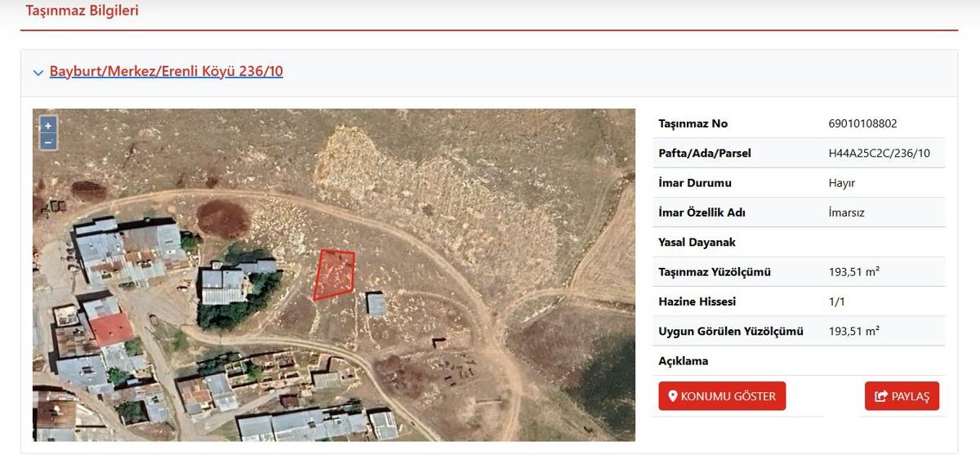Image resolution: width=980 pixels, height=464 pixels.
Task: Click the Taşınmaz Bilgileri section heading
Action: coord(82,11)
